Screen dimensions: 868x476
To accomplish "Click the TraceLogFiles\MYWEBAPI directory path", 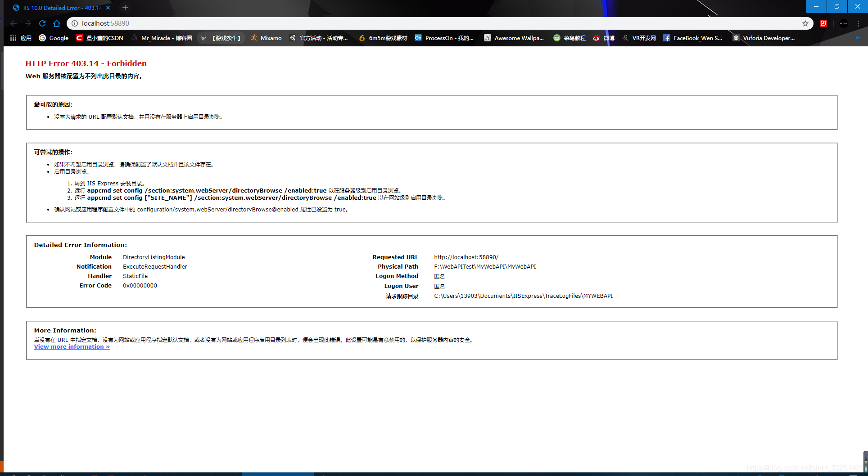I will pyautogui.click(x=524, y=296).
